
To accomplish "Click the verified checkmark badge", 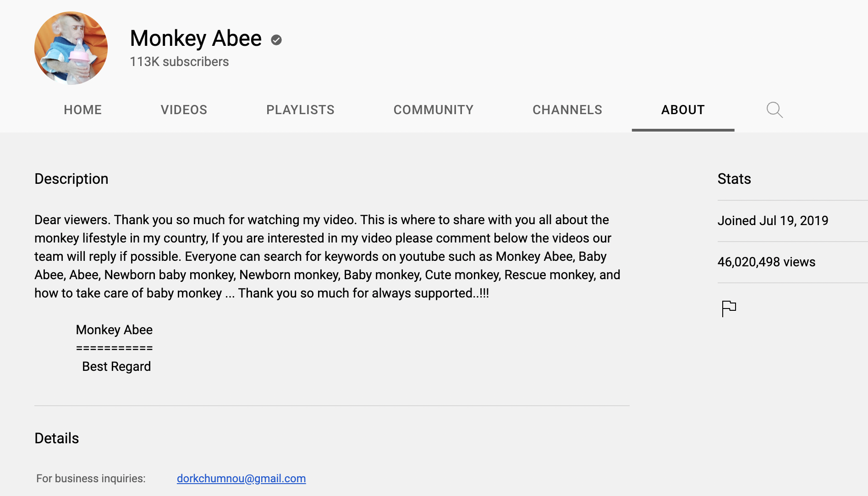I will [x=276, y=40].
